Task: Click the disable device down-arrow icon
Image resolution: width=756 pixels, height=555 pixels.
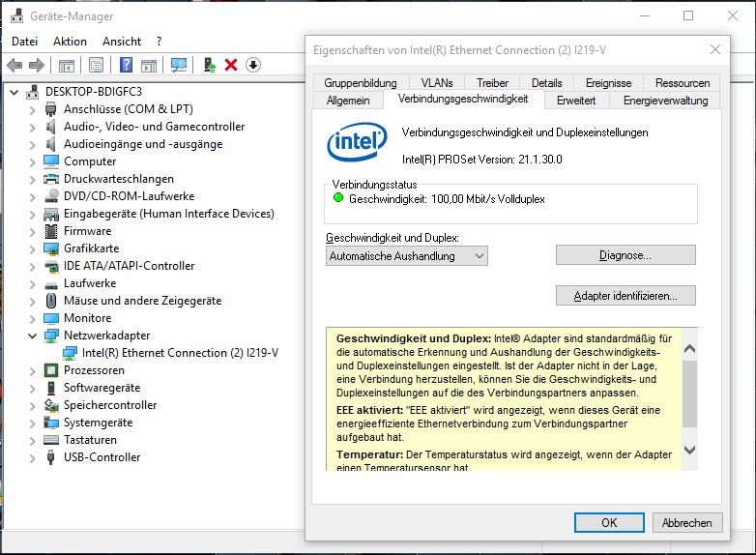Action: (253, 65)
